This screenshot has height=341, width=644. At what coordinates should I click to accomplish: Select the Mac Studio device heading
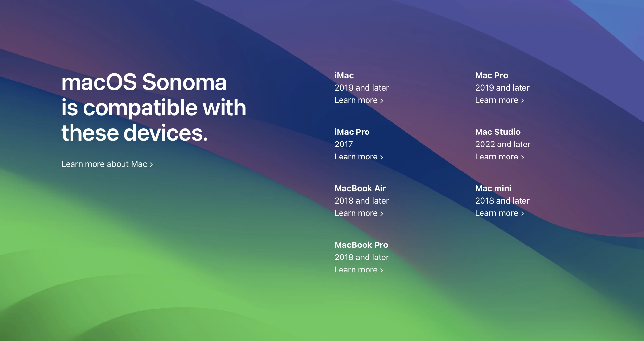(498, 132)
